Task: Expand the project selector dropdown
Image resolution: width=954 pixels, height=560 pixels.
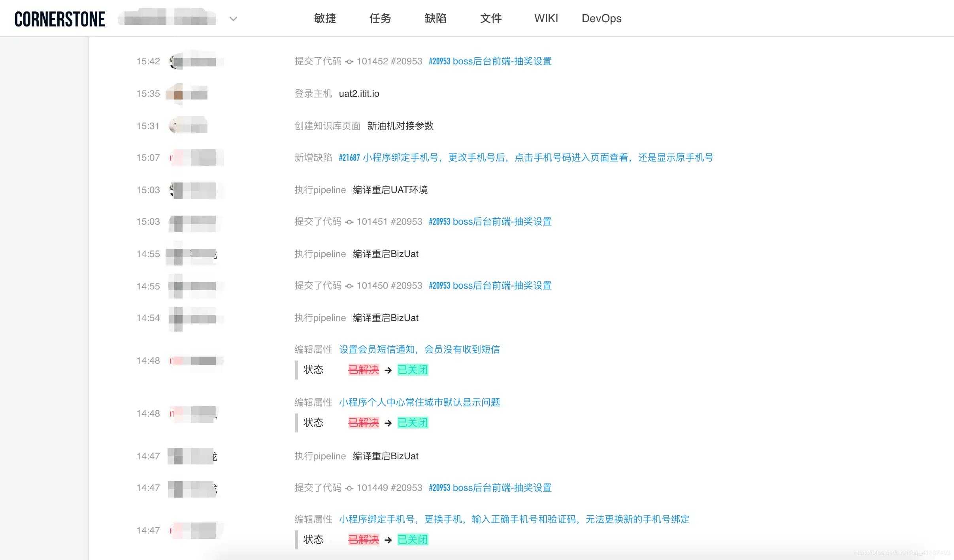Action: pyautogui.click(x=233, y=19)
